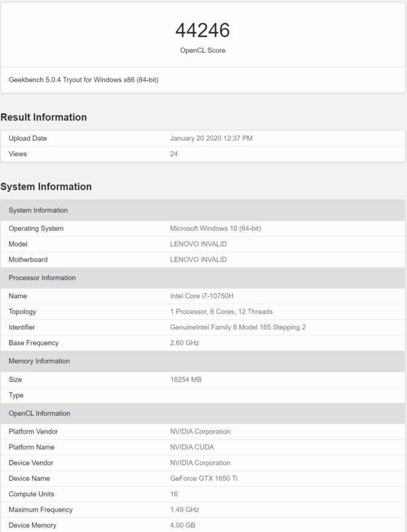Click the Result Information heading
The width and height of the screenshot is (407, 532).
click(44, 117)
